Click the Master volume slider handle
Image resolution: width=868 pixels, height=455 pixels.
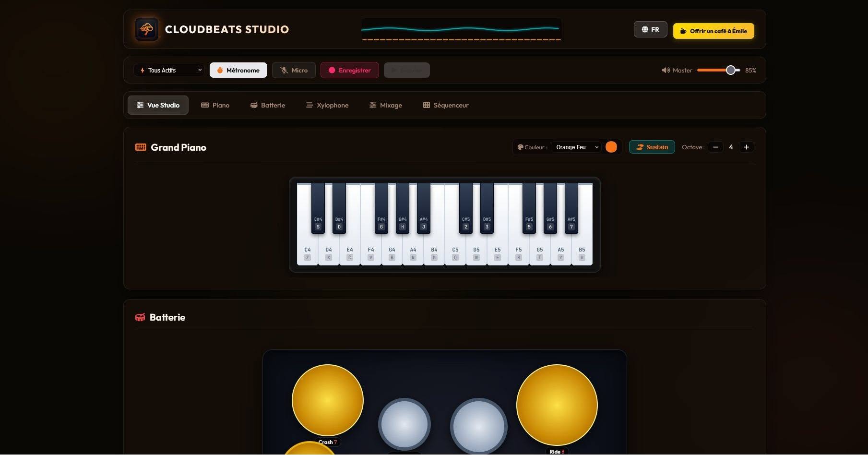pyautogui.click(x=730, y=70)
